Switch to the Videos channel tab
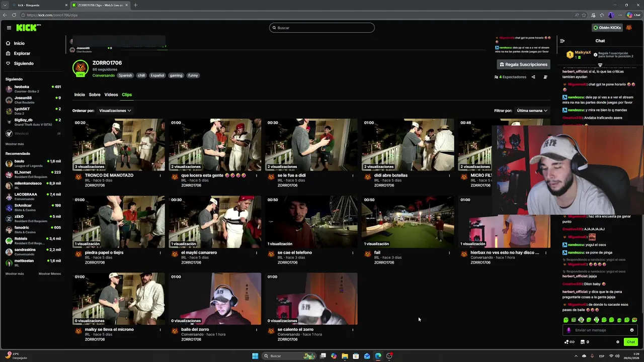This screenshot has height=362, width=644. [111, 95]
